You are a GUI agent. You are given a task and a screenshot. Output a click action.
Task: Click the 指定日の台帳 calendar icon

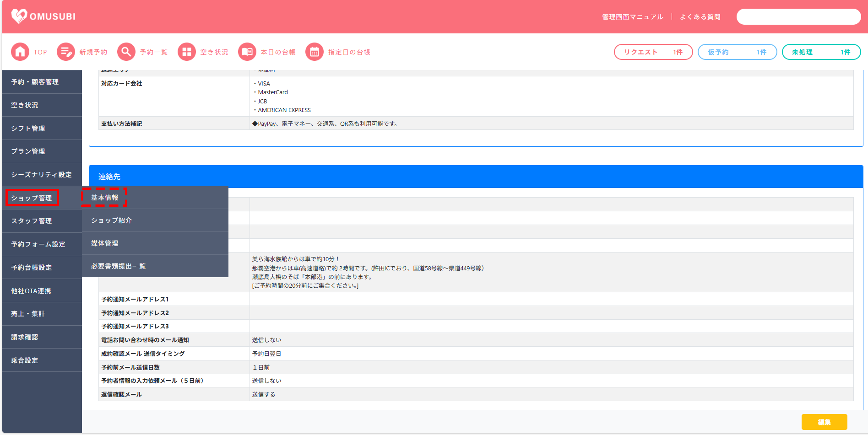pyautogui.click(x=315, y=52)
